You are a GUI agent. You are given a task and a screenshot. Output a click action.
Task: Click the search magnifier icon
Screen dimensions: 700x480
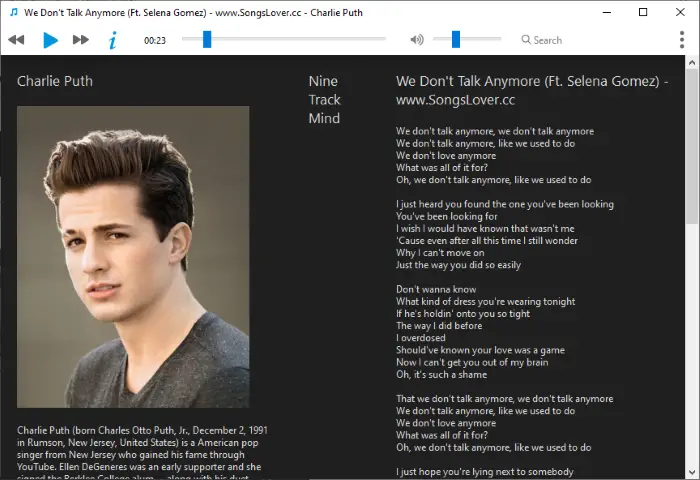[526, 40]
